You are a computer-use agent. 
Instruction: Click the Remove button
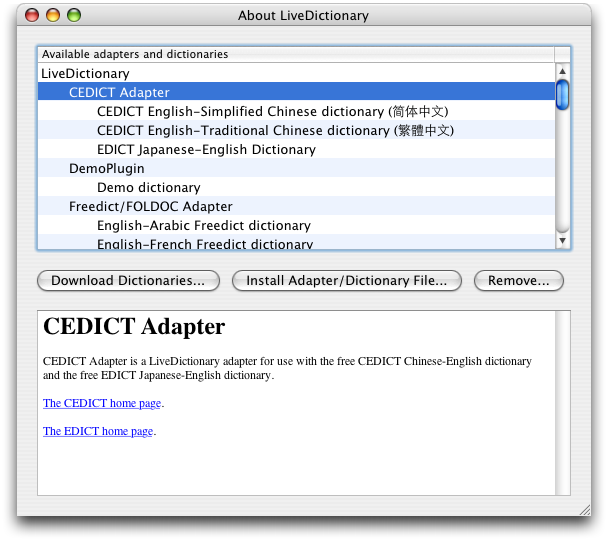click(x=518, y=280)
